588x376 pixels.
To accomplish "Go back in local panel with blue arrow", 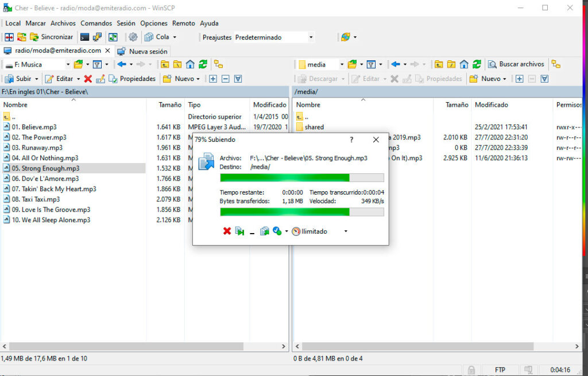I will [122, 64].
